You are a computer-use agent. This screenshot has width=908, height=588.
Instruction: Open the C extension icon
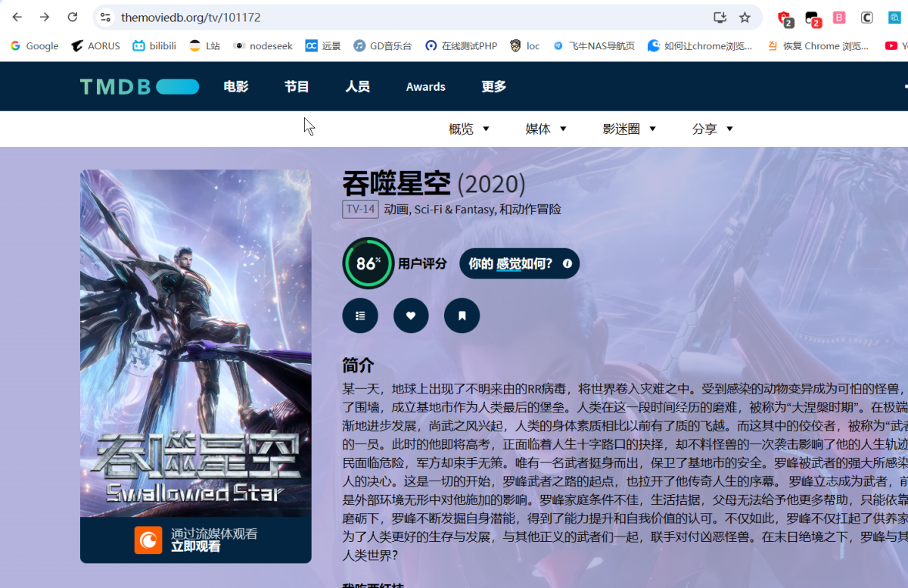pos(867,17)
